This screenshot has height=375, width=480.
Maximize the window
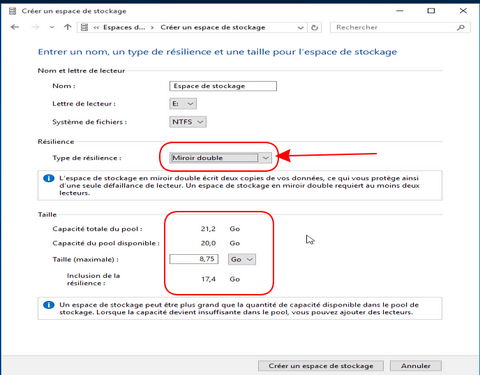click(431, 11)
